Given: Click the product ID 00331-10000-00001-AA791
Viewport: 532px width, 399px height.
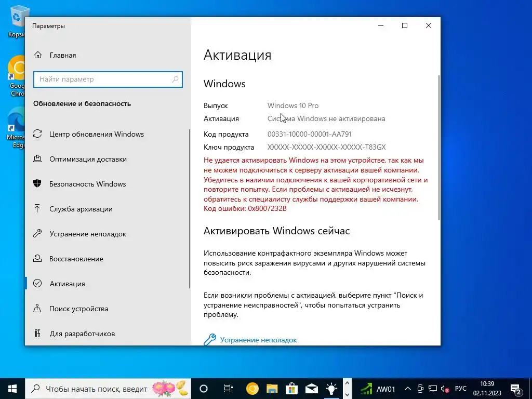Looking at the screenshot, I should [310, 134].
